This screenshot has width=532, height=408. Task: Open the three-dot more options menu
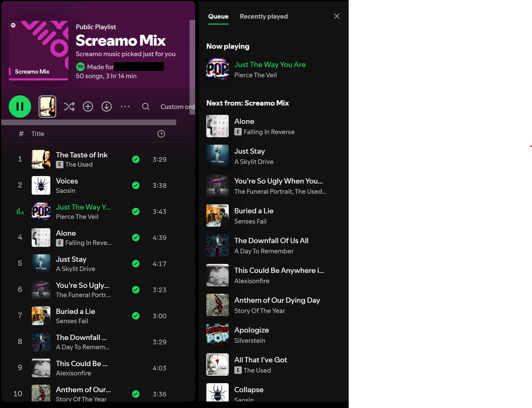(125, 107)
